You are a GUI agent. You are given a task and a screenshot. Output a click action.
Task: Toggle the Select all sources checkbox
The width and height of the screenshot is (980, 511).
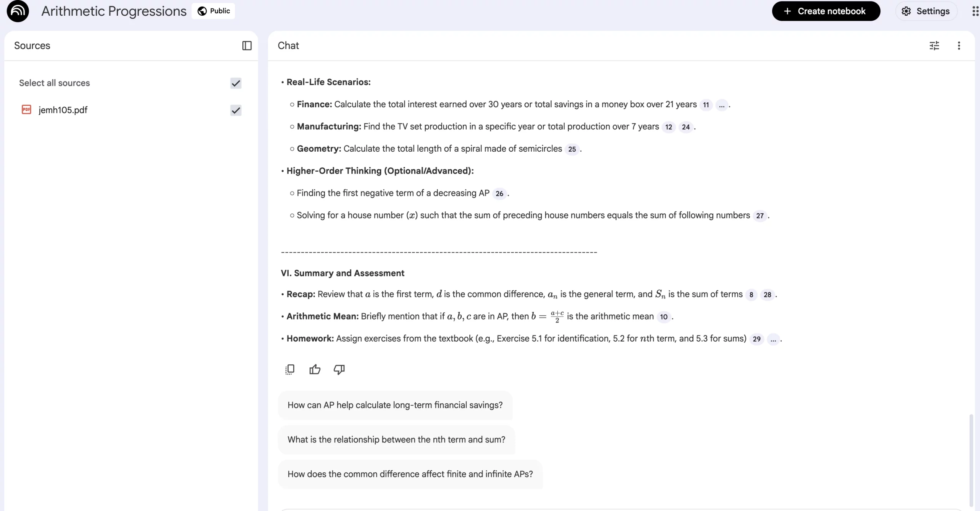pyautogui.click(x=235, y=83)
